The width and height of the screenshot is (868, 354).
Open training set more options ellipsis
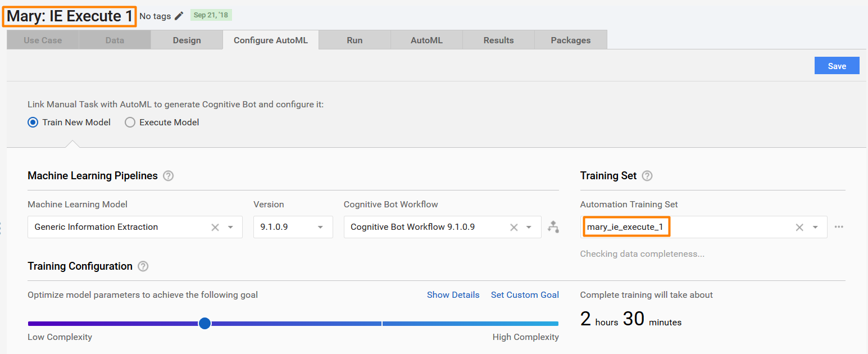tap(839, 227)
